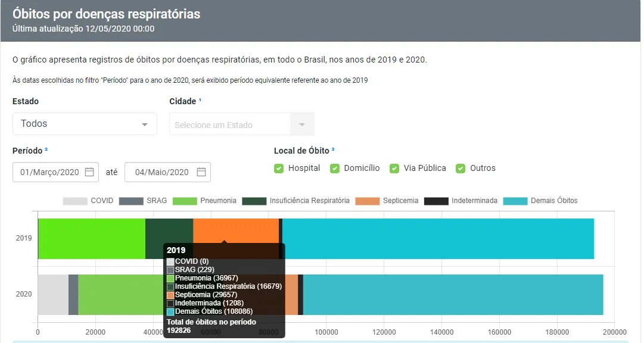Expand the Cidade dropdown arrow
Image resolution: width=644 pixels, height=343 pixels.
click(302, 124)
